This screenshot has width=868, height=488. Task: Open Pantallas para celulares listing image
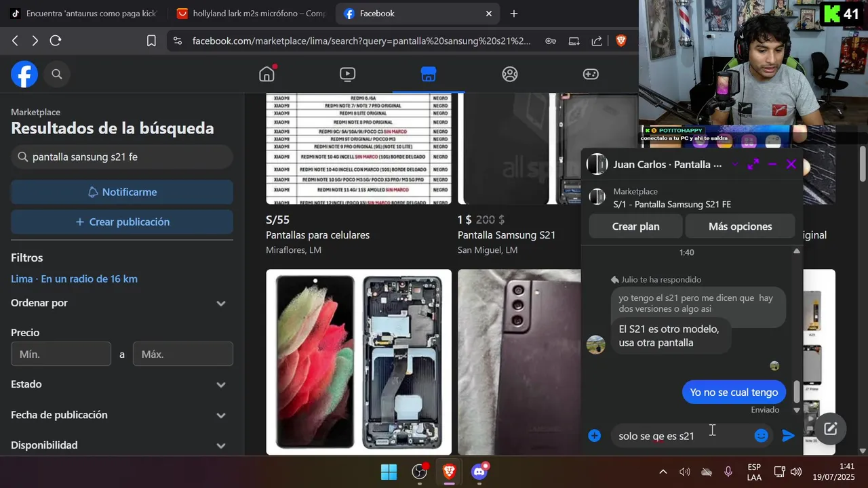pos(359,148)
